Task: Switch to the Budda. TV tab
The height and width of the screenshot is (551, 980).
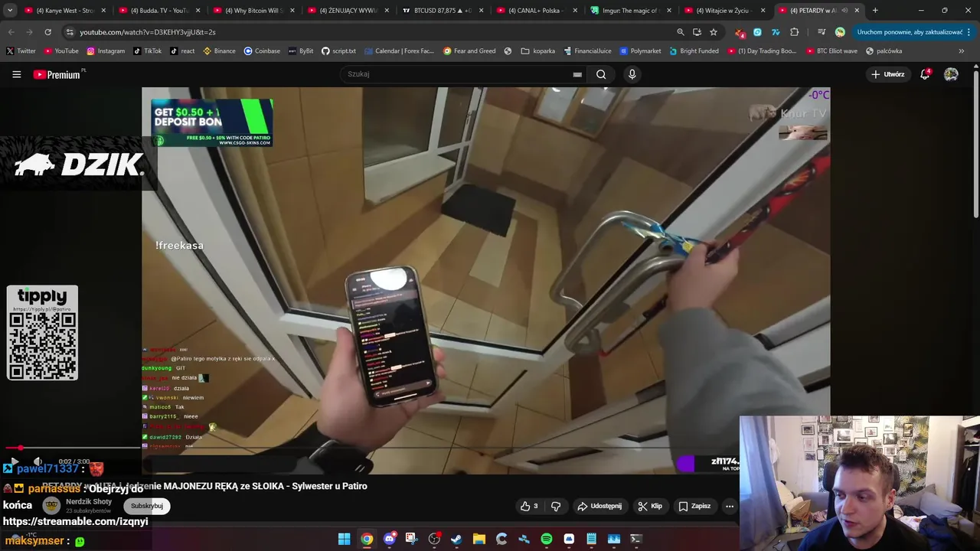Action: pyautogui.click(x=159, y=11)
